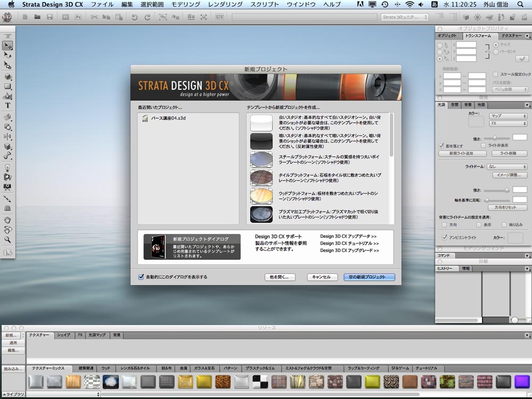
Task: Open the ファイル menu
Action: [102, 4]
